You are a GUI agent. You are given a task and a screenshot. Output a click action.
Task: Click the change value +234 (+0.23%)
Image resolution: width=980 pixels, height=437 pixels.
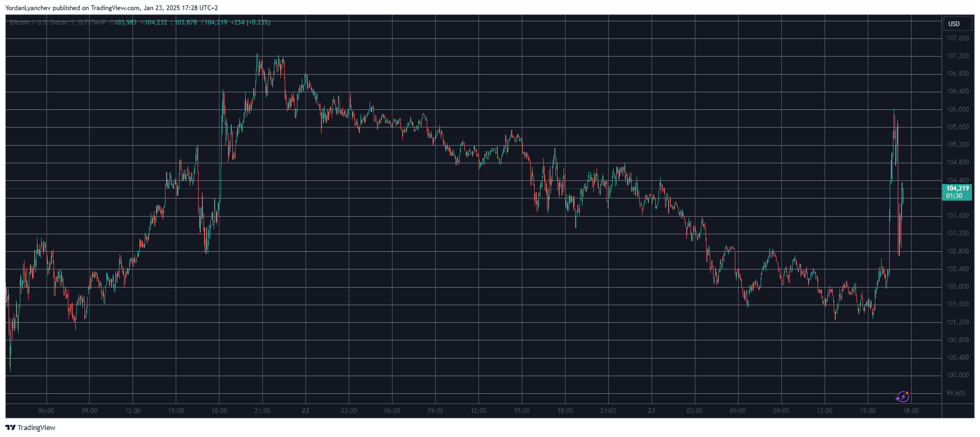(x=251, y=22)
